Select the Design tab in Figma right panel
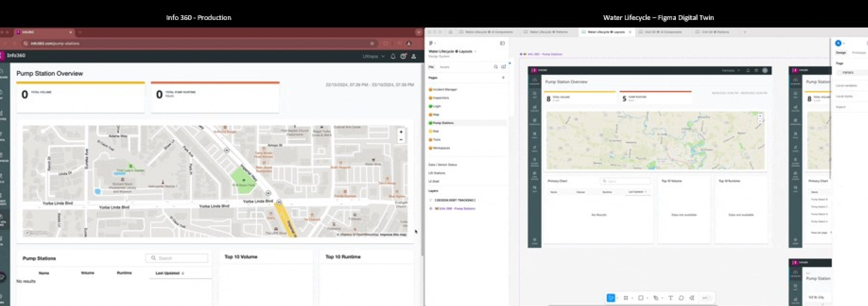The width and height of the screenshot is (868, 306). click(x=841, y=53)
